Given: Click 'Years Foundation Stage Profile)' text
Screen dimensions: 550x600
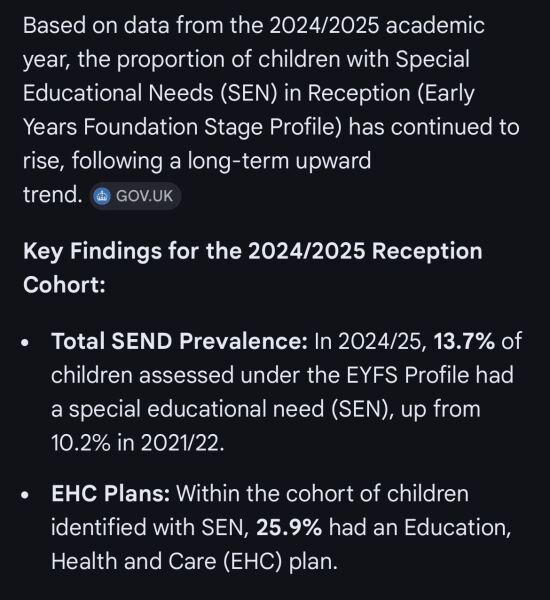Looking at the screenshot, I should tap(182, 127).
